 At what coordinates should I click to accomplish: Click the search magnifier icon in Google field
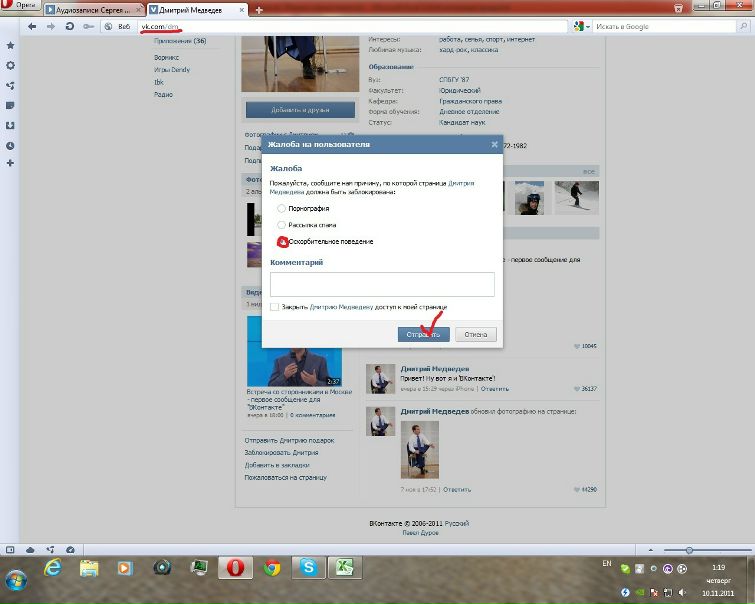743,26
